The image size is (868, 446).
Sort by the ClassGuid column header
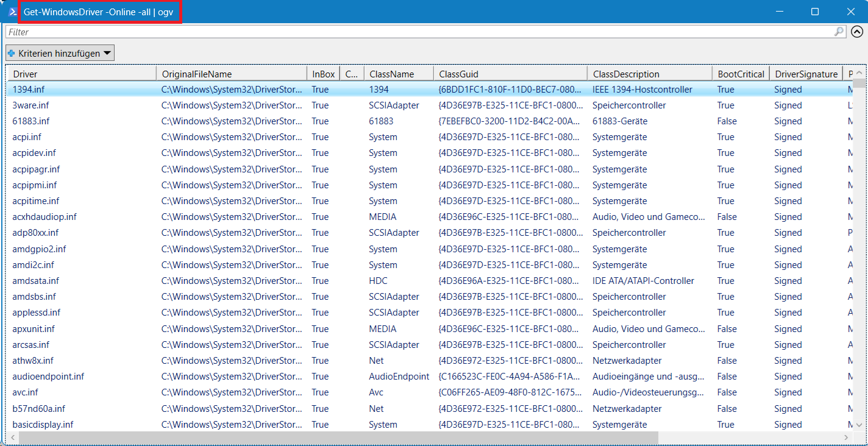point(510,74)
